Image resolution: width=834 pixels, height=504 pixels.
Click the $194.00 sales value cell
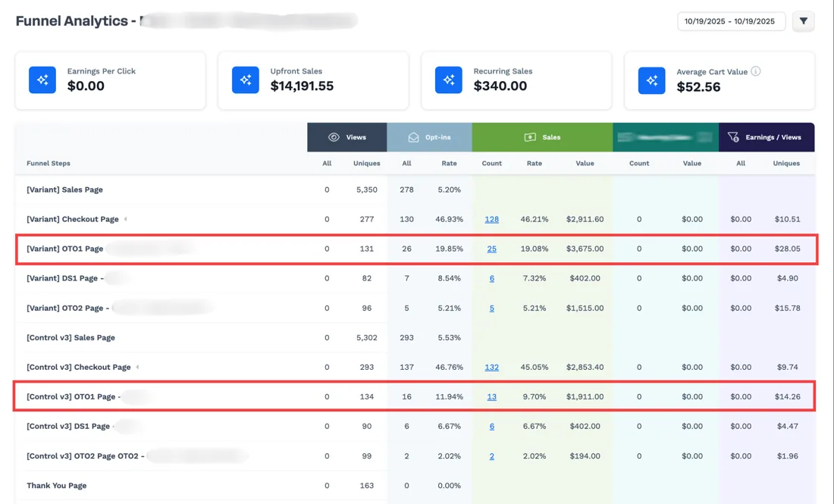585,456
